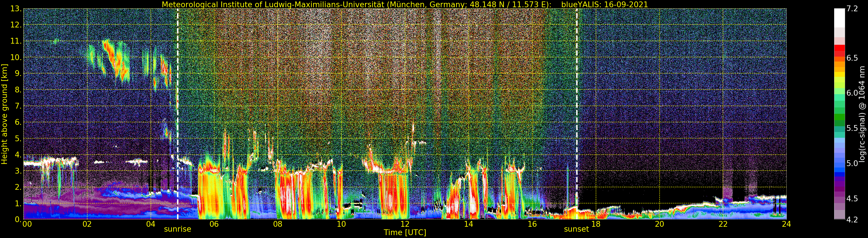Click the "Time [UTC]" axis label
The width and height of the screenshot is (868, 238).
pos(405,233)
